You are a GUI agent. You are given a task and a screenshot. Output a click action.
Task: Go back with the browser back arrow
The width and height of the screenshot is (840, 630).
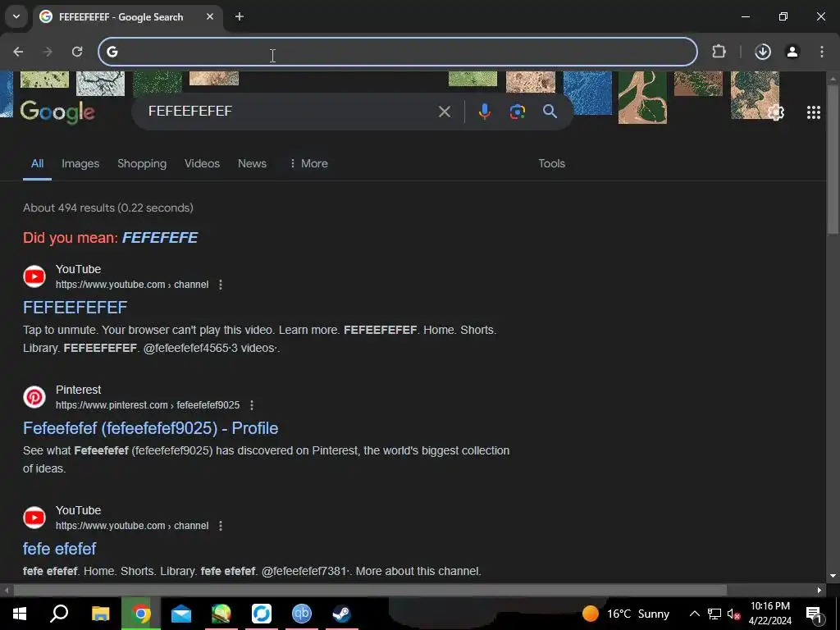pyautogui.click(x=18, y=52)
